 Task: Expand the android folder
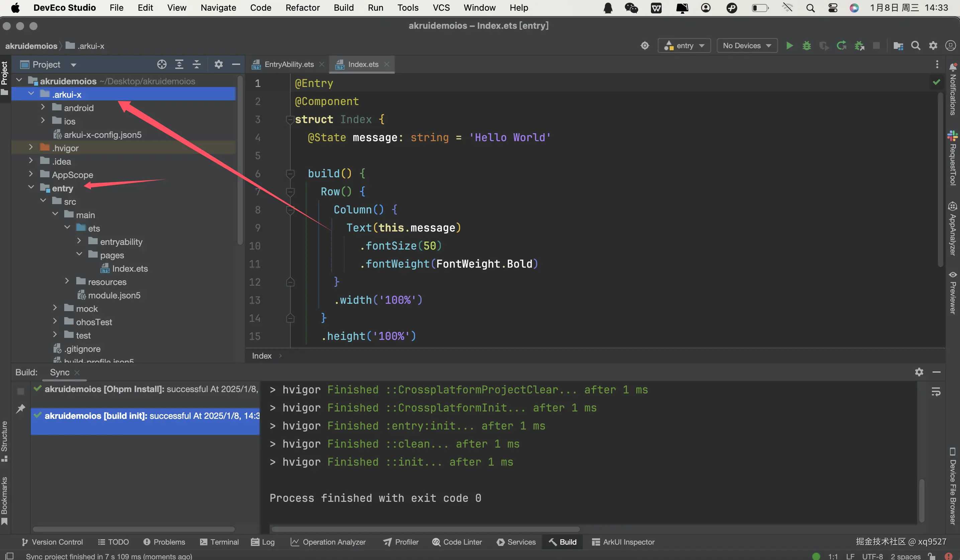point(43,108)
